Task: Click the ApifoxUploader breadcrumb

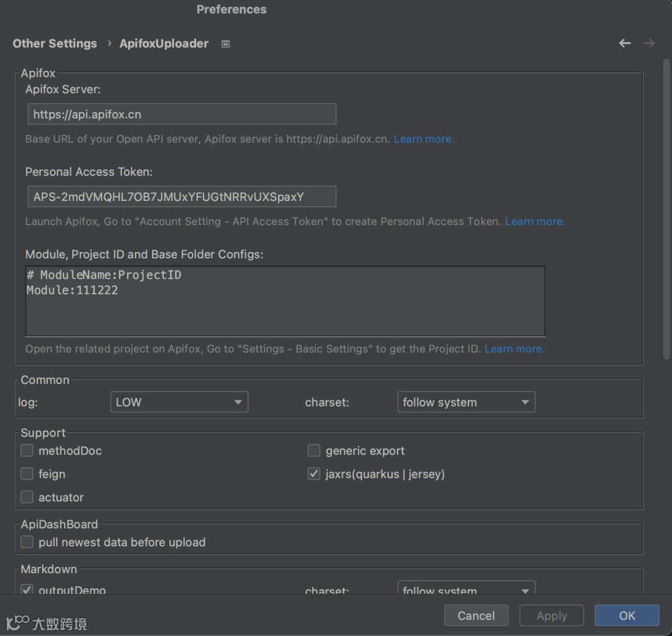Action: pos(164,44)
